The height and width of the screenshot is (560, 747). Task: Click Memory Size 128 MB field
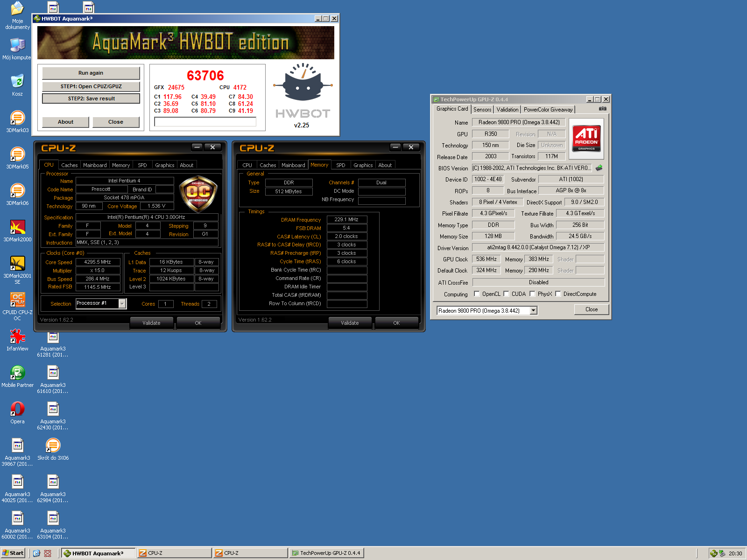(x=493, y=236)
